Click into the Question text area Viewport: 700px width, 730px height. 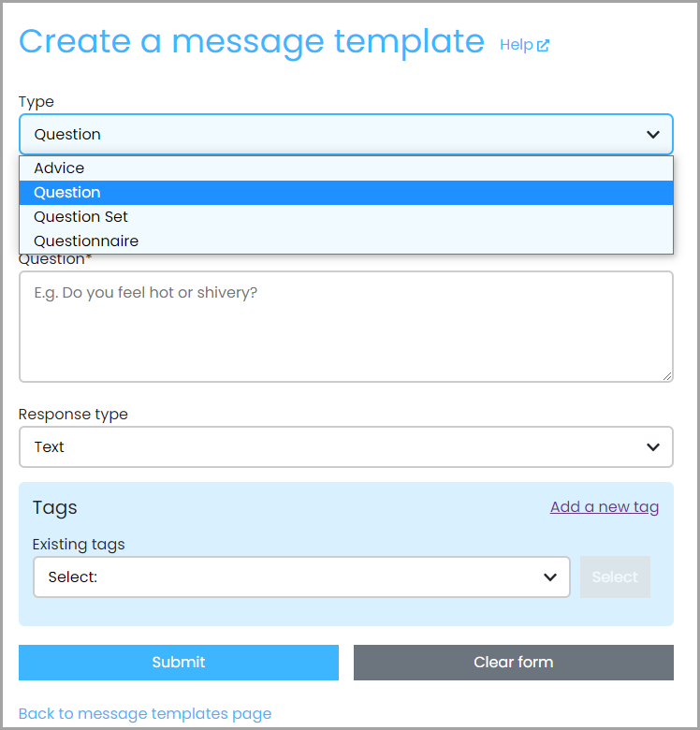tap(346, 327)
